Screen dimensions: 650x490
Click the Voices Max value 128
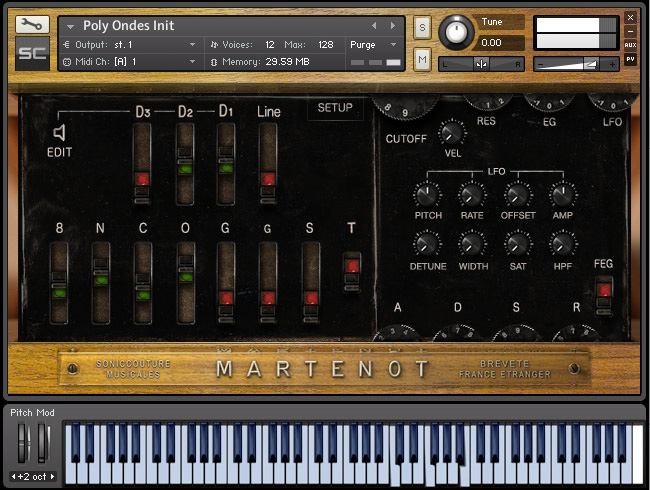[x=325, y=44]
